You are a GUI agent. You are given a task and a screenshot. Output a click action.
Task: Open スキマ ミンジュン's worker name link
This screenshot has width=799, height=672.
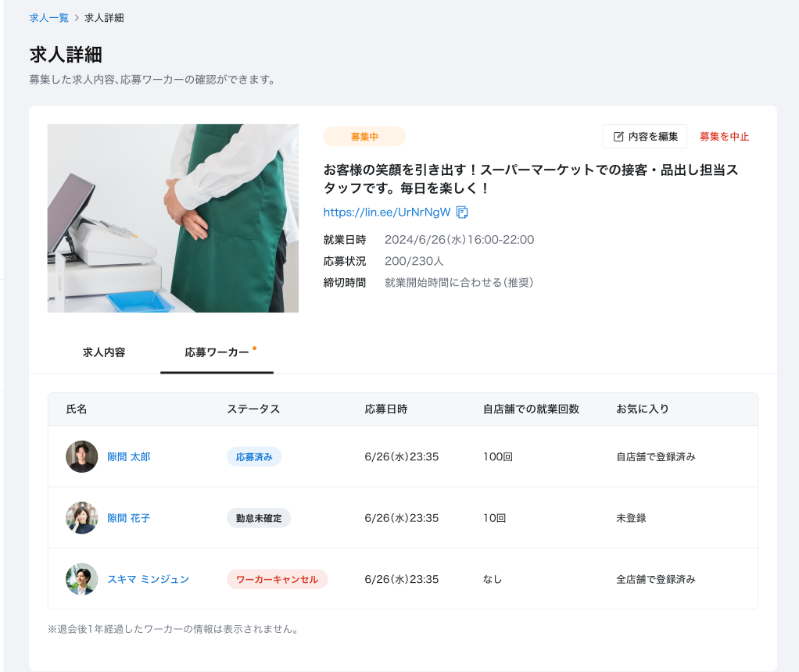(148, 579)
